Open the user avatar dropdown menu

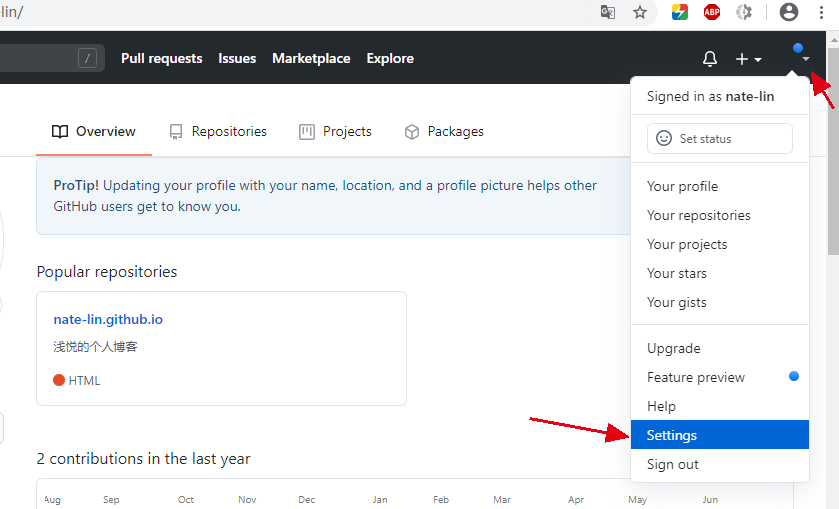801,53
